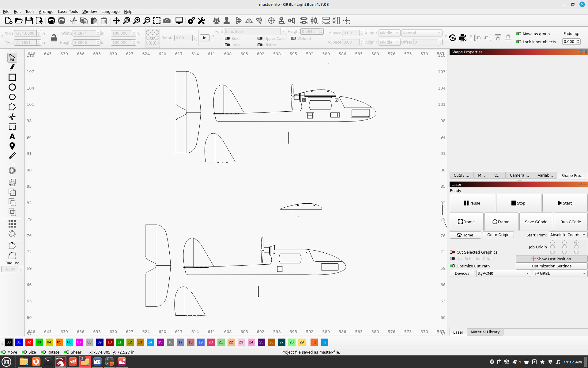Click the Pause button
Screen dimensions: 588x368
pyautogui.click(x=472, y=203)
